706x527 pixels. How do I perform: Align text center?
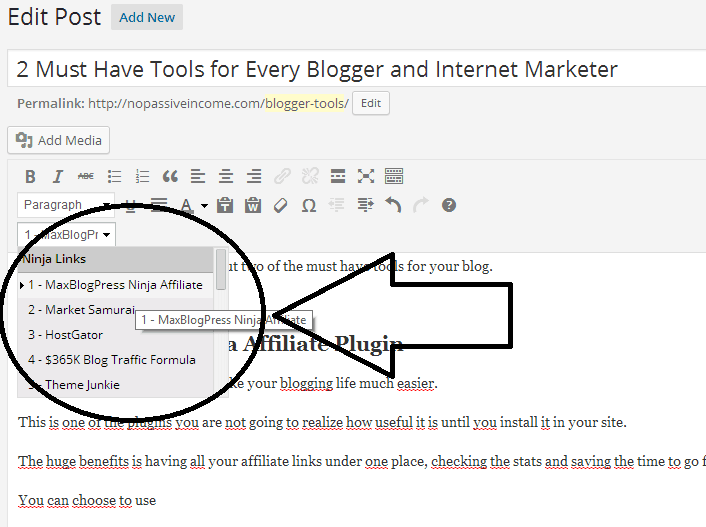pyautogui.click(x=226, y=176)
